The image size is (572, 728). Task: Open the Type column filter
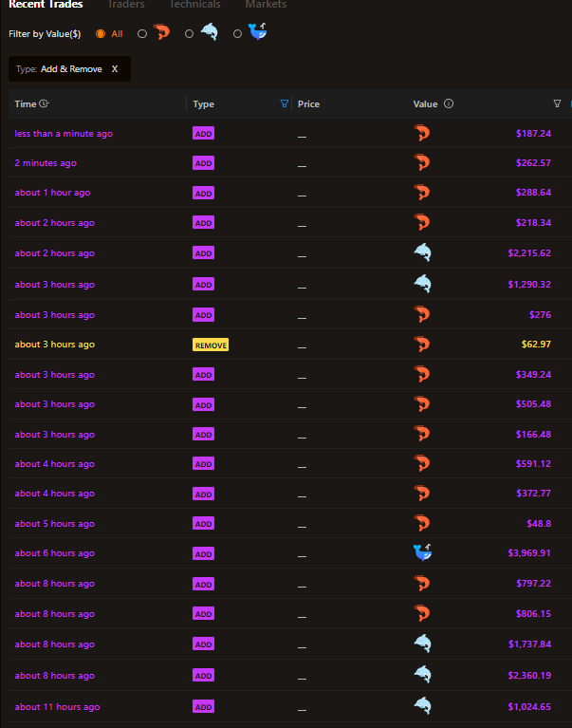(285, 103)
